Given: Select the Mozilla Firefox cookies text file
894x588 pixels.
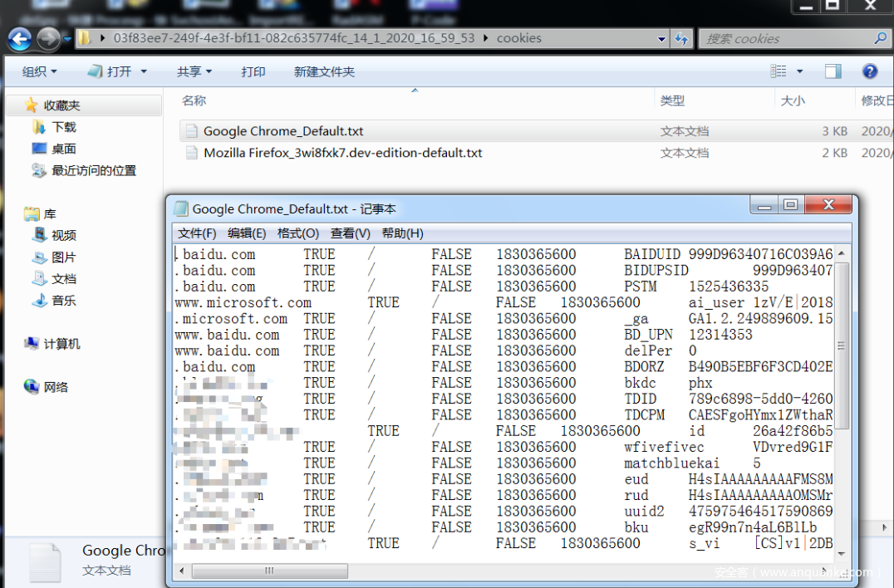Looking at the screenshot, I should click(342, 153).
